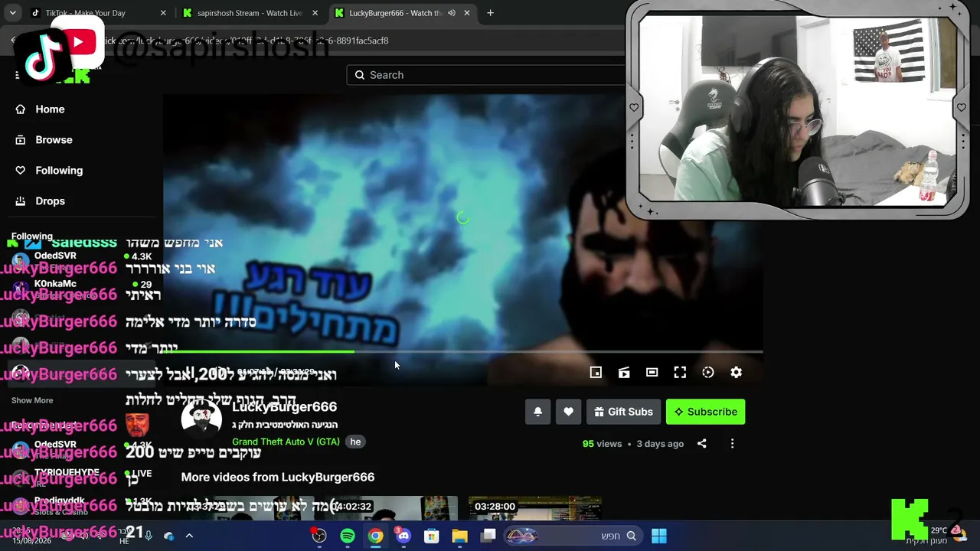Open the LuckyBurger666 channel name link
Screen dimensions: 980x551
click(284, 406)
